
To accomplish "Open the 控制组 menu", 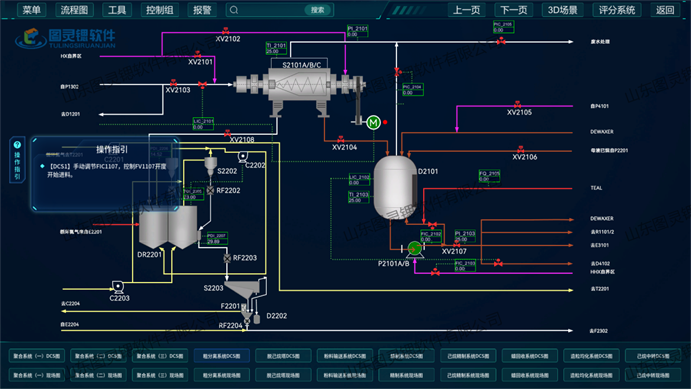I will point(160,10).
